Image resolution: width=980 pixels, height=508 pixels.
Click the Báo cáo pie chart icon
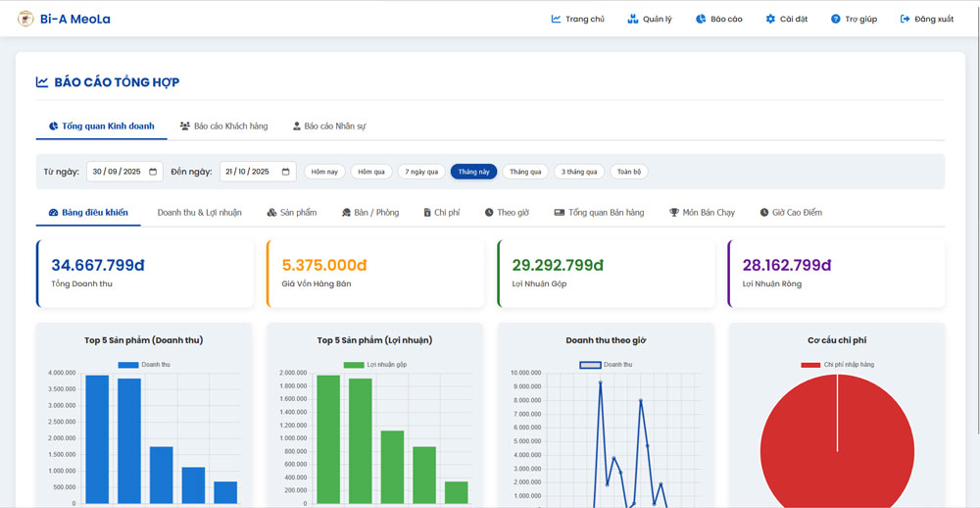[x=701, y=19]
